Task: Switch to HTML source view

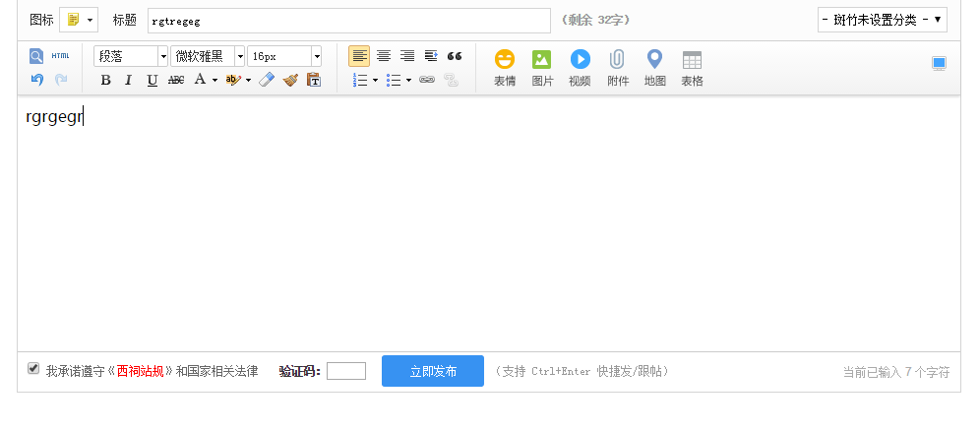Action: pyautogui.click(x=61, y=56)
